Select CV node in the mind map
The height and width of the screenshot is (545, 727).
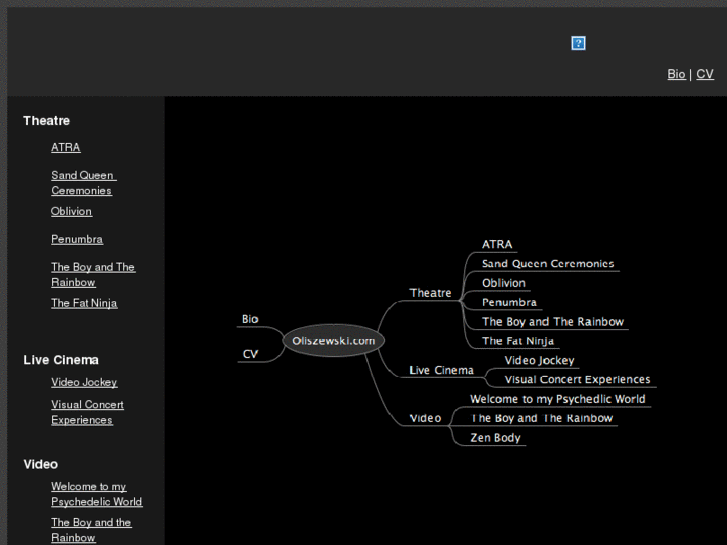[250, 354]
